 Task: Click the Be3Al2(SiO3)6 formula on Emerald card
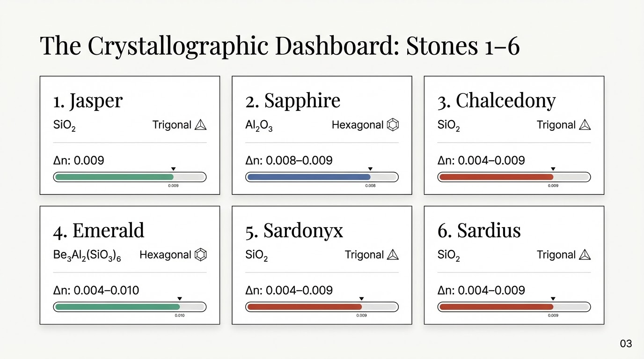point(87,256)
